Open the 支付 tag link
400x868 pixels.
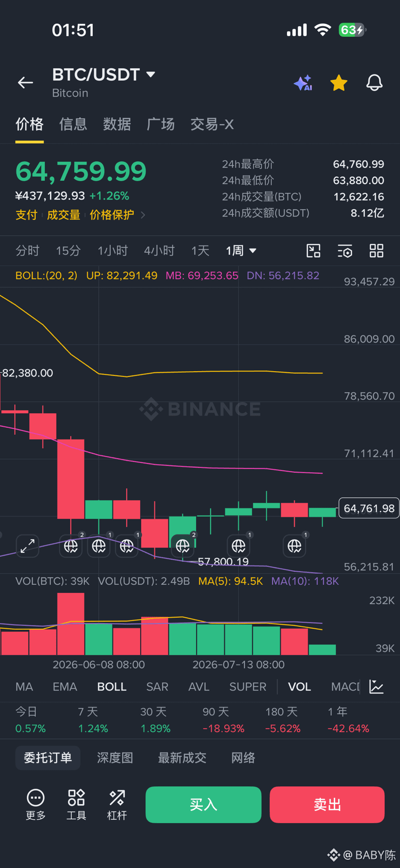coord(26,215)
